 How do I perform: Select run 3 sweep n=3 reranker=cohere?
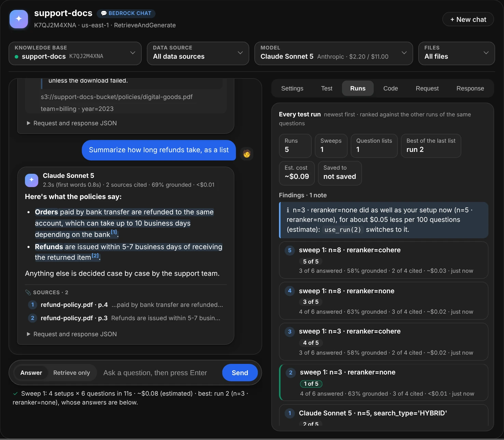point(383,342)
